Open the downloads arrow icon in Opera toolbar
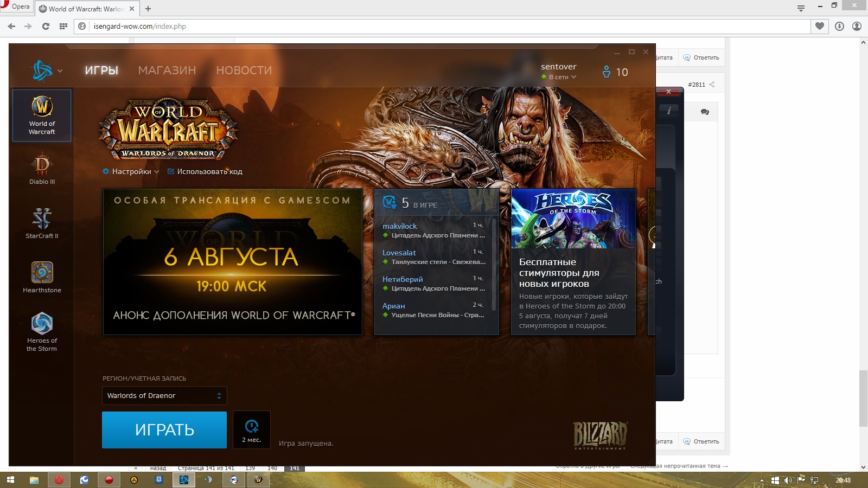 tap(839, 26)
